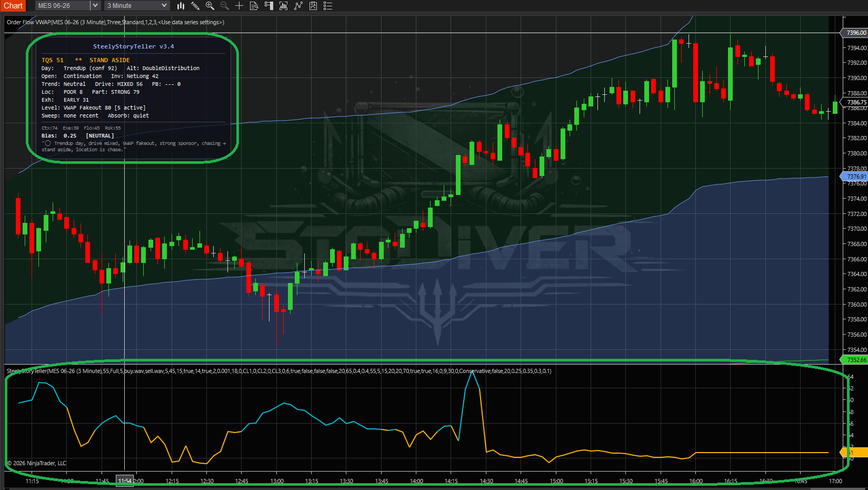868x490 pixels.
Task: Click the MES 06-26 instrument field
Action: point(63,6)
